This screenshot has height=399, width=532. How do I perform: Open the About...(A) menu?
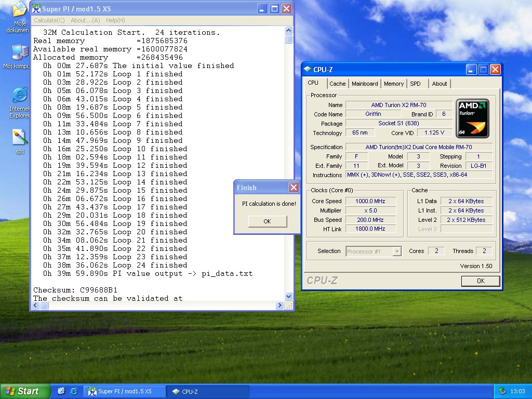(x=85, y=20)
